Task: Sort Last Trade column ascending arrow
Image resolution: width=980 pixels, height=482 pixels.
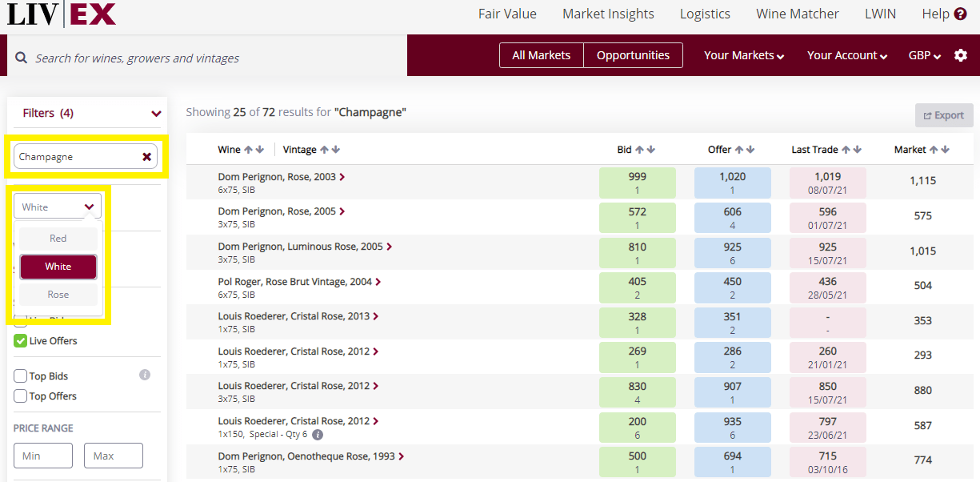Action: click(846, 150)
